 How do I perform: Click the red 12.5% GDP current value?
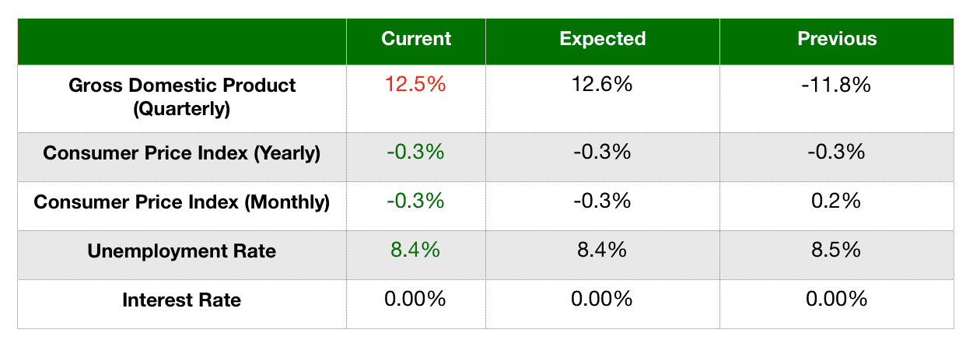(x=415, y=85)
